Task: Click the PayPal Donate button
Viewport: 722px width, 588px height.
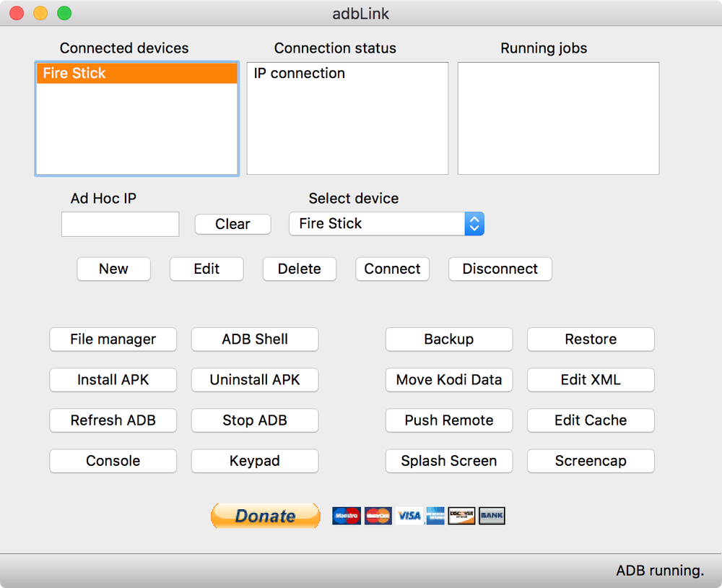Action: pyautogui.click(x=265, y=516)
